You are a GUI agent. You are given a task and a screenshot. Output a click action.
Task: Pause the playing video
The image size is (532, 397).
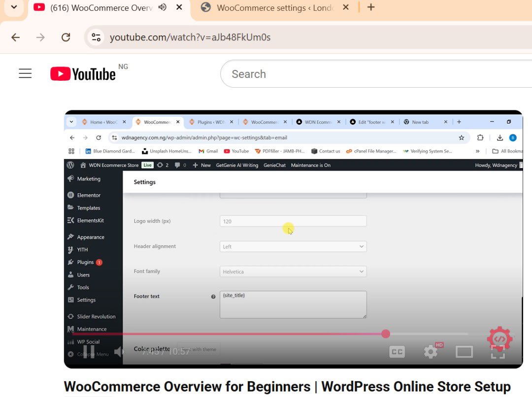point(89,352)
